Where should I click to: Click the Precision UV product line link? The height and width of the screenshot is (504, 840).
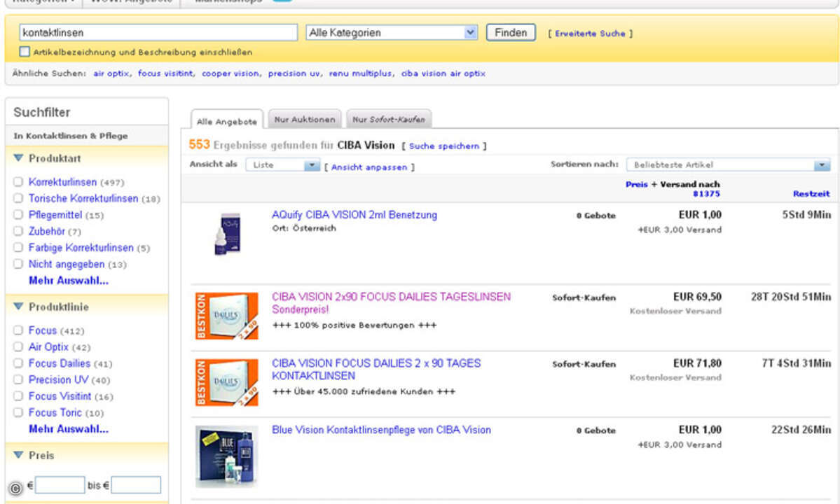pyautogui.click(x=58, y=380)
